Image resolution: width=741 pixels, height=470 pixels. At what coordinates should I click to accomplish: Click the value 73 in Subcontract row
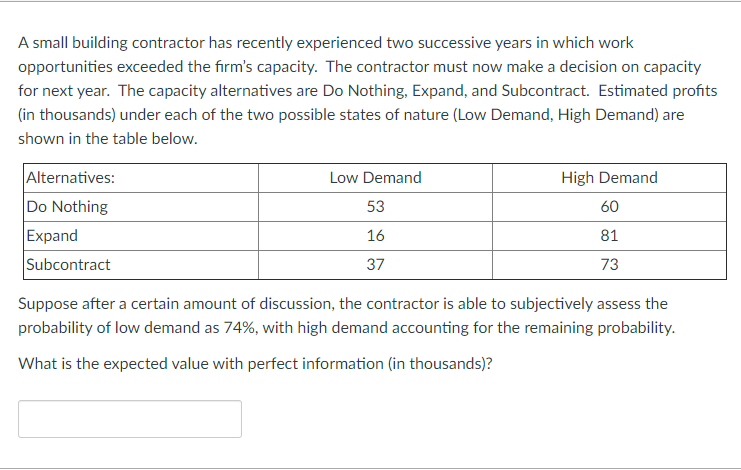coord(609,265)
